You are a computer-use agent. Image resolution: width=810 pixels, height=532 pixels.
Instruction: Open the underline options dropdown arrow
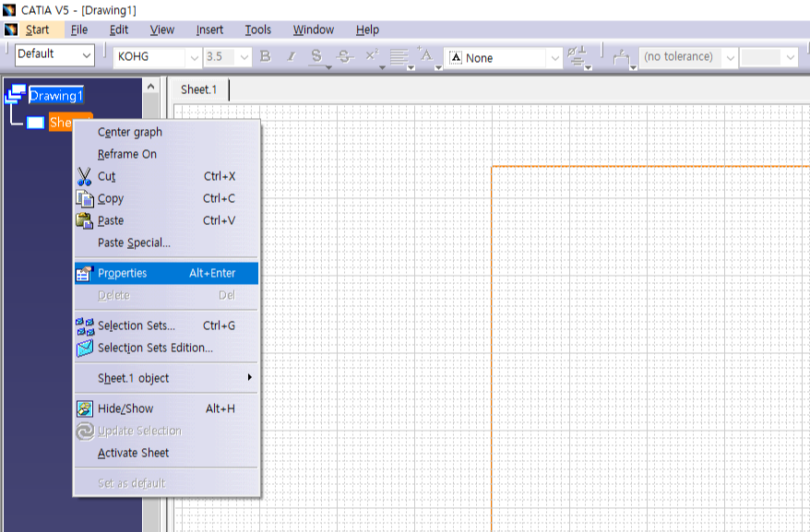(328, 67)
